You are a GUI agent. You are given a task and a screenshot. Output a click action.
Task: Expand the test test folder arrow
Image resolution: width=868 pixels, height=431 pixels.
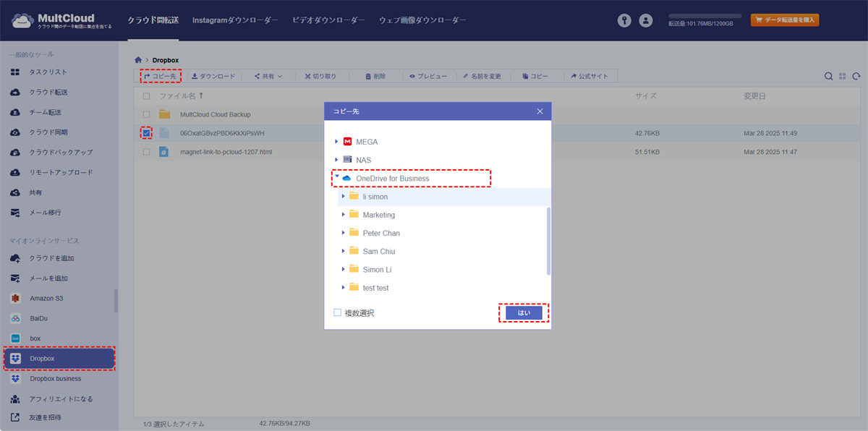coord(344,287)
